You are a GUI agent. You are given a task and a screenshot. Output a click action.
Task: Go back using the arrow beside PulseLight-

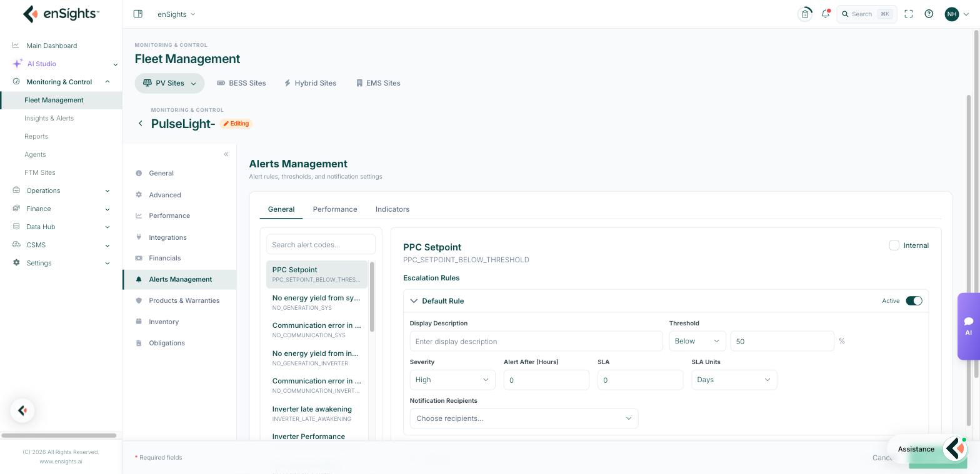tap(141, 124)
